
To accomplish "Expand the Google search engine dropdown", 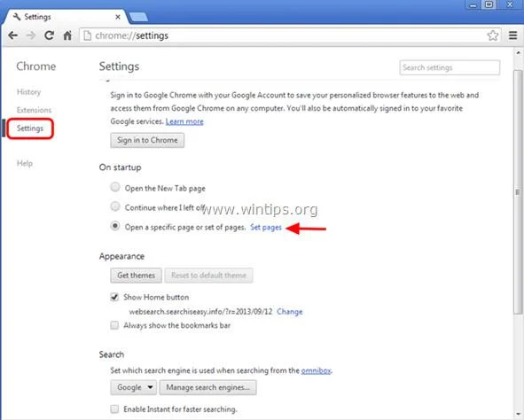I will coord(133,387).
